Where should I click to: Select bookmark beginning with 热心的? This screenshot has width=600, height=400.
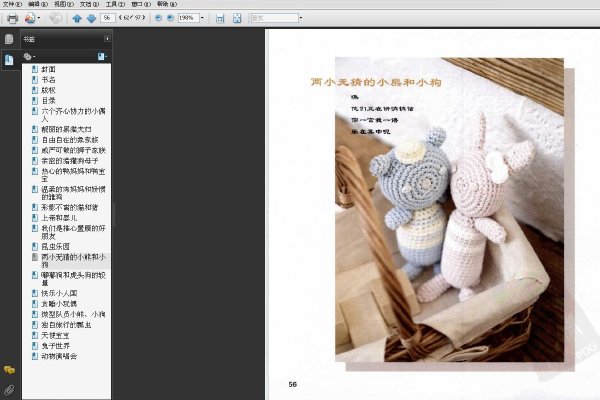(x=73, y=175)
